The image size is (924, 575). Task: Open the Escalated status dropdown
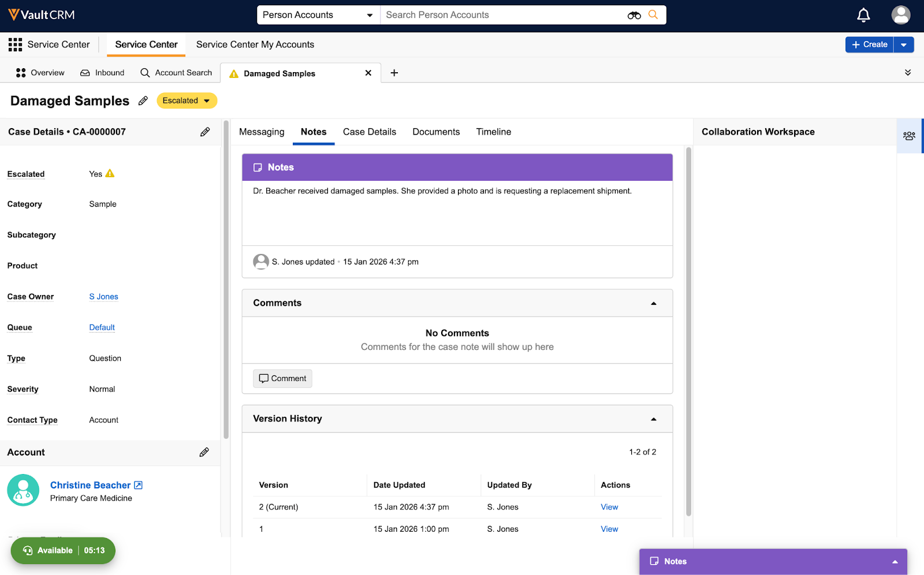187,100
